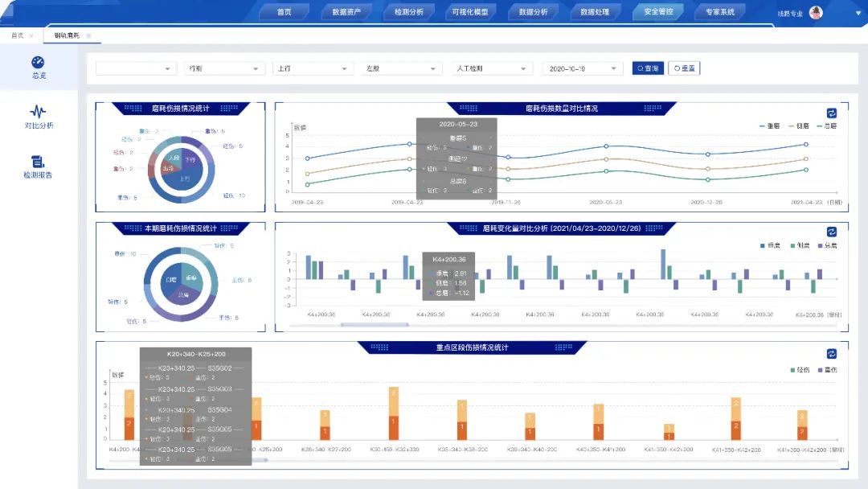Open the 检测分析 top menu

click(408, 12)
